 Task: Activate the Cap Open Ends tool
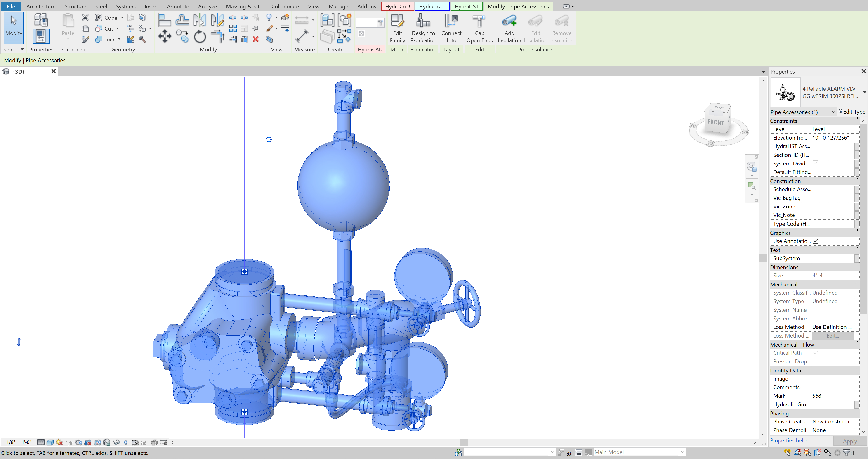479,29
